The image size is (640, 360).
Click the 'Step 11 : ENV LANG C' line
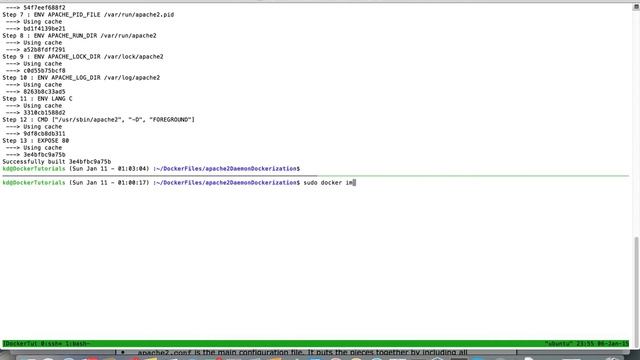[37, 99]
